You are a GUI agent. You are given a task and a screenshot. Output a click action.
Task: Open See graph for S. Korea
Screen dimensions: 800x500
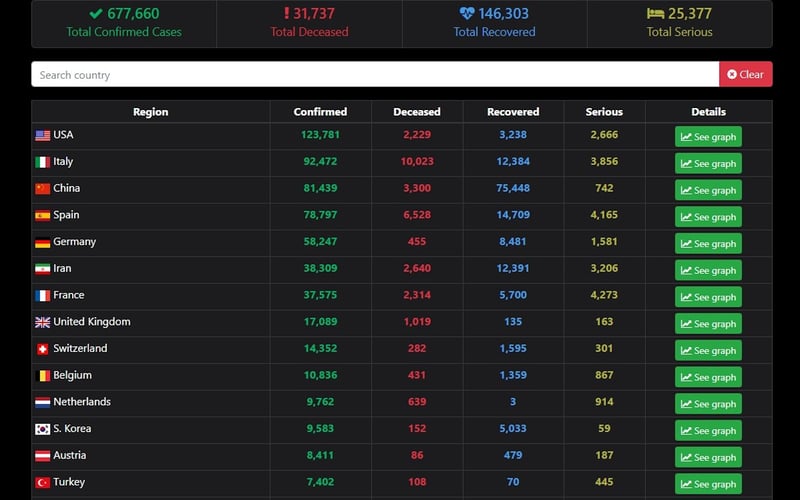(x=708, y=431)
